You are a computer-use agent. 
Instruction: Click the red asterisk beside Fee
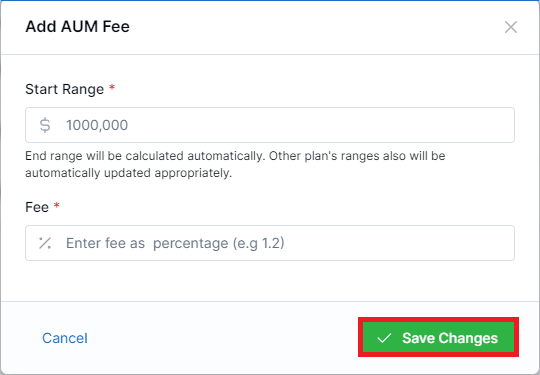[57, 205]
